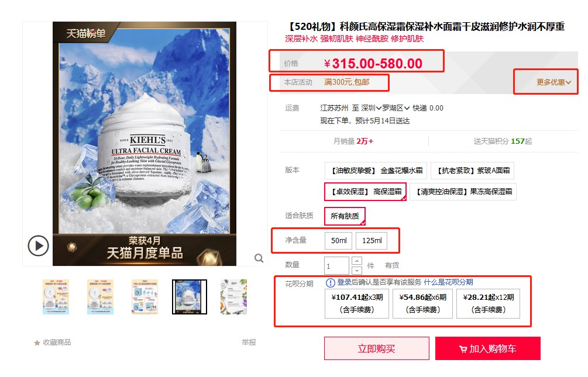Play the product video
Image resolution: width=588 pixels, height=377 pixels.
pos(38,246)
